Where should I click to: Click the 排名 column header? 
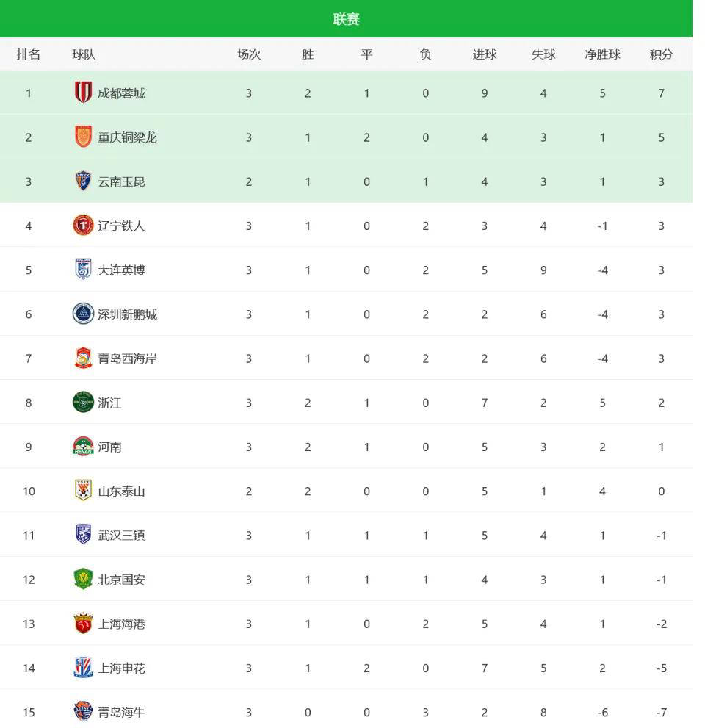click(x=29, y=54)
